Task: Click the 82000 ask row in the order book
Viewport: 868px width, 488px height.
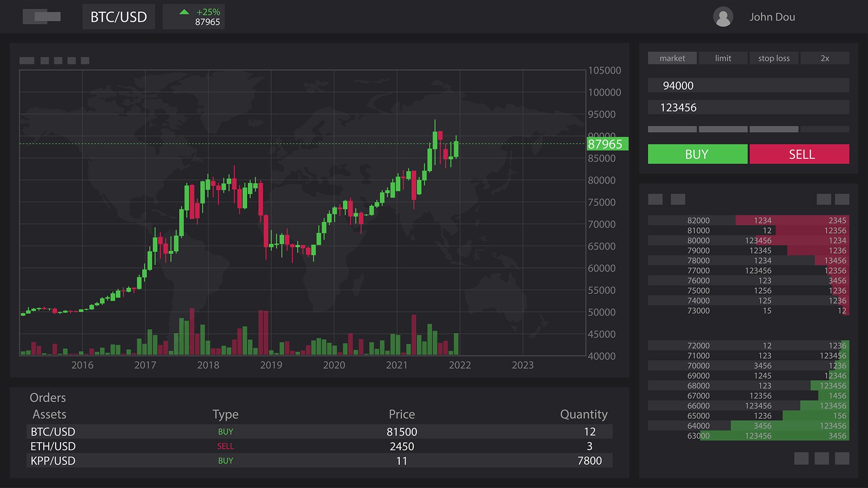Action: 748,221
